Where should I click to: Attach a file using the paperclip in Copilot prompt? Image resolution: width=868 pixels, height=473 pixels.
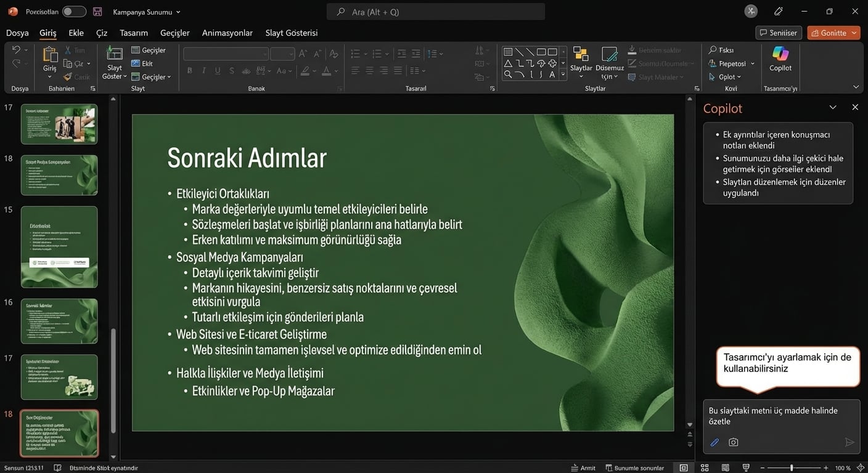pos(714,442)
